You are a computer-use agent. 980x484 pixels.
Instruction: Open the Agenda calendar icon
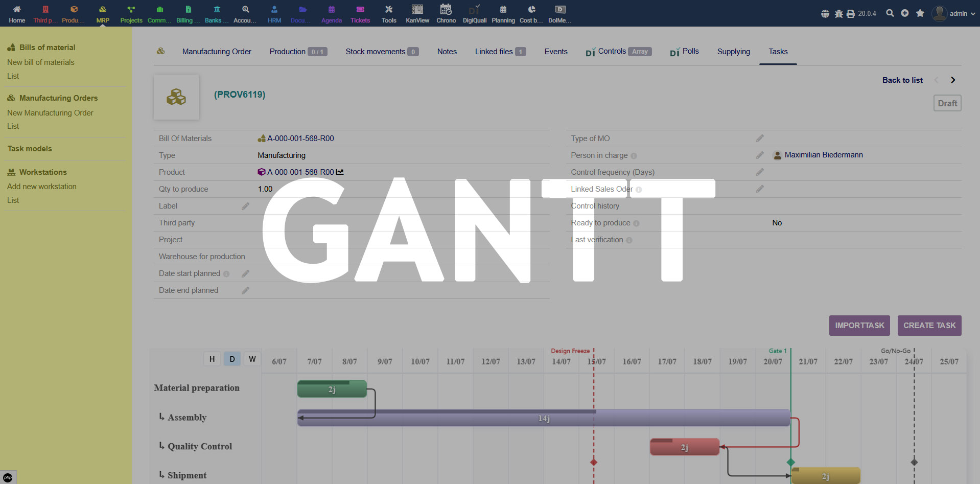coord(331,10)
